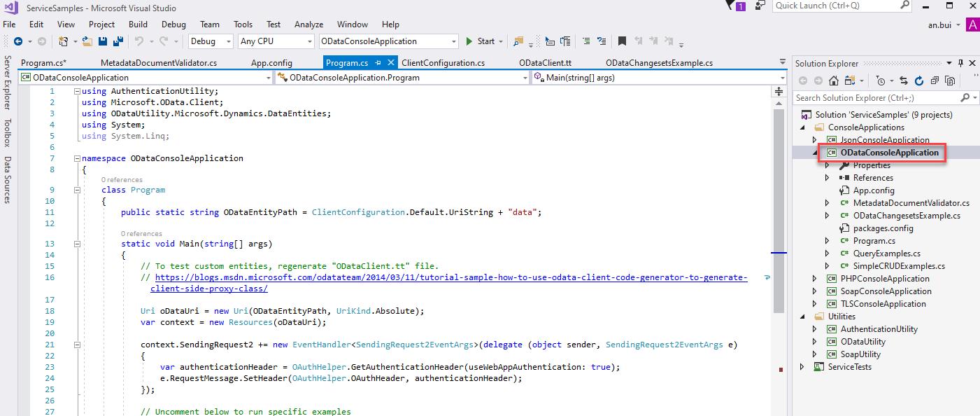
Task: Save the current file with Save icon
Action: point(103,41)
